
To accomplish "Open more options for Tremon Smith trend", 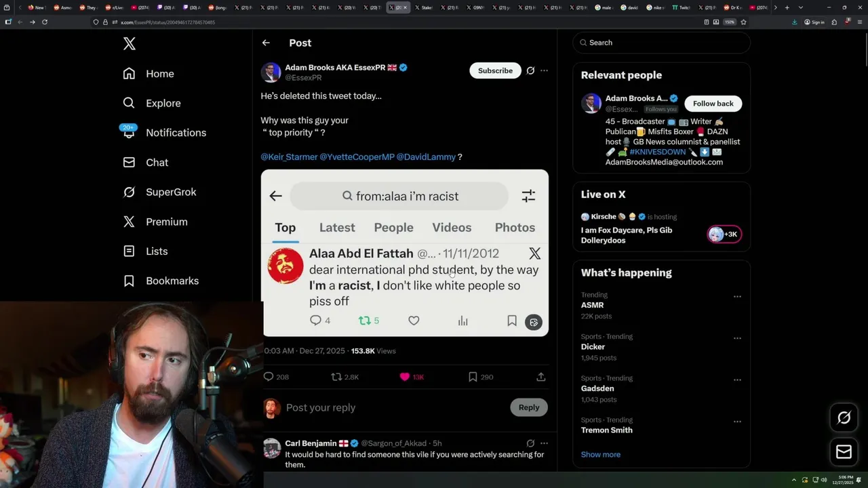I will point(737,422).
